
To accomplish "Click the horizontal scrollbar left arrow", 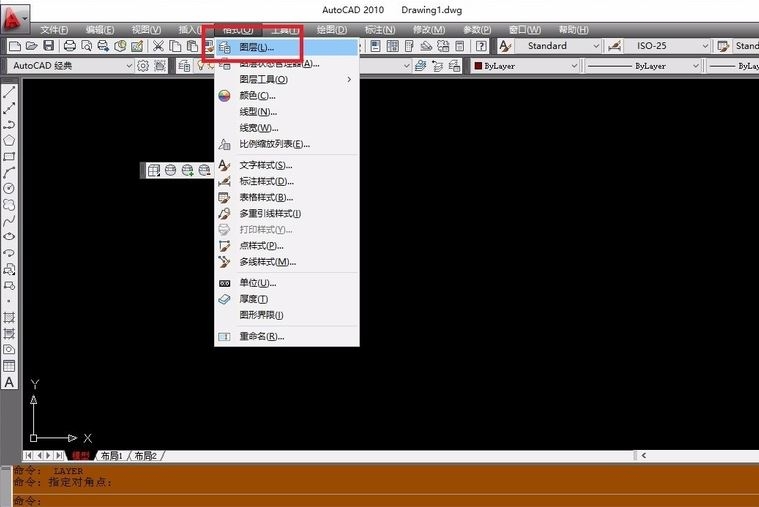I will tap(644, 455).
